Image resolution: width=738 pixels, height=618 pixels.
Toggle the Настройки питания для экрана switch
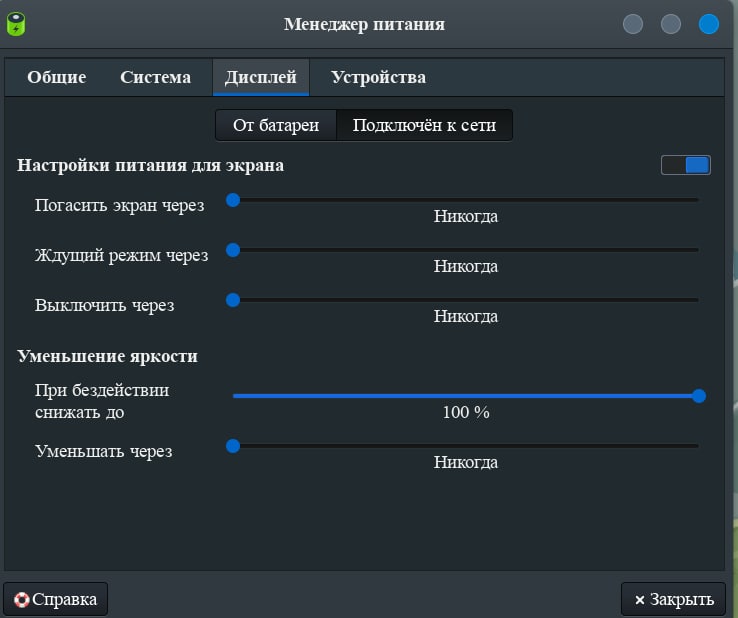[x=685, y=165]
